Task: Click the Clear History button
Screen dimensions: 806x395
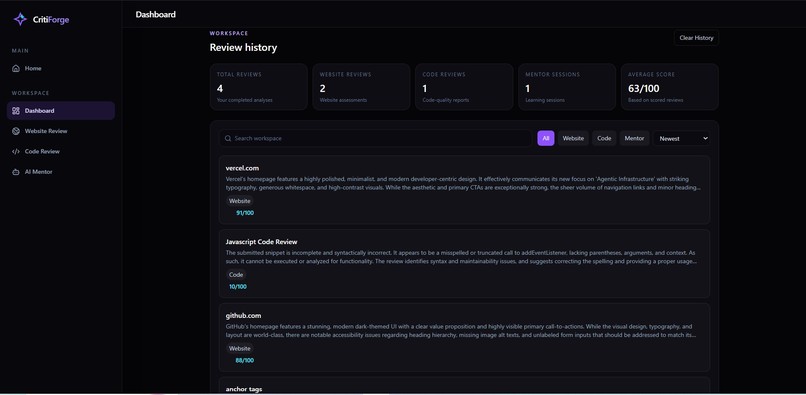Action: tap(696, 38)
